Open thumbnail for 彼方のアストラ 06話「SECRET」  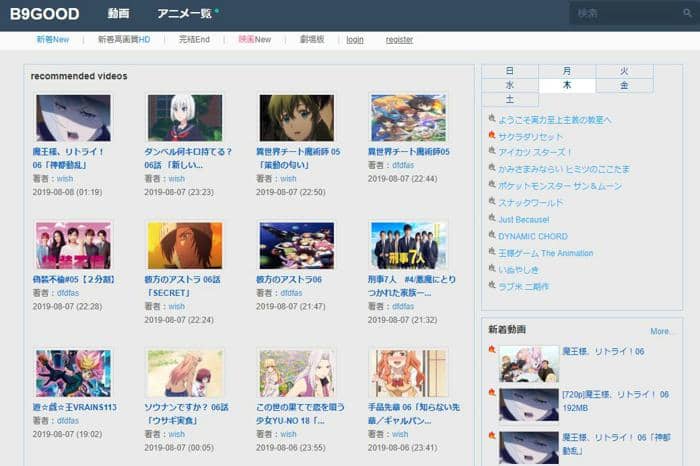[x=185, y=245]
